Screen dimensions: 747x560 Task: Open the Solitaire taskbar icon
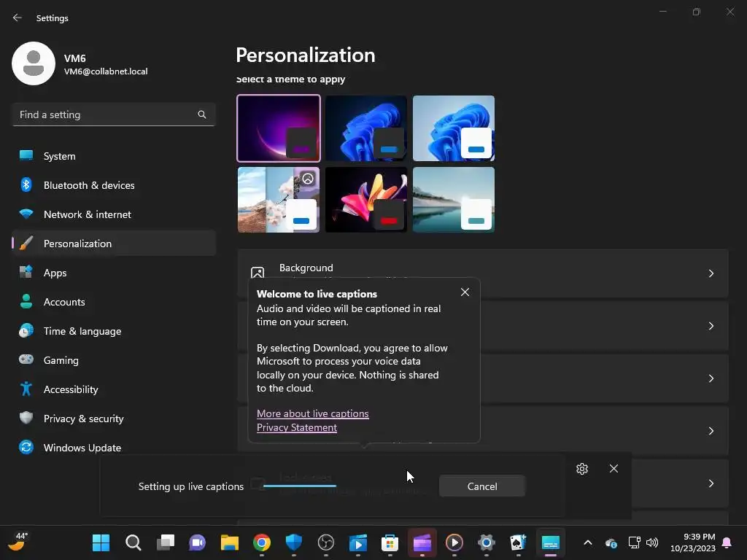pos(519,542)
